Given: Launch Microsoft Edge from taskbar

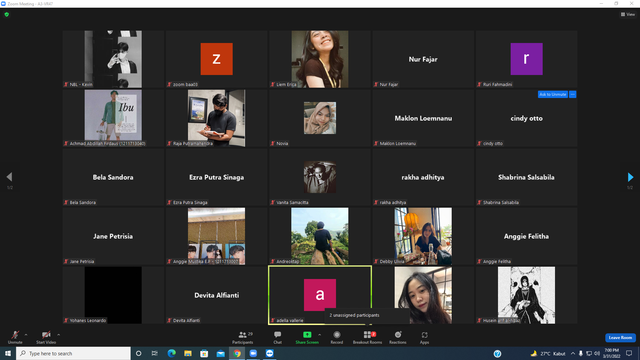Looking at the screenshot, I should (171, 353).
